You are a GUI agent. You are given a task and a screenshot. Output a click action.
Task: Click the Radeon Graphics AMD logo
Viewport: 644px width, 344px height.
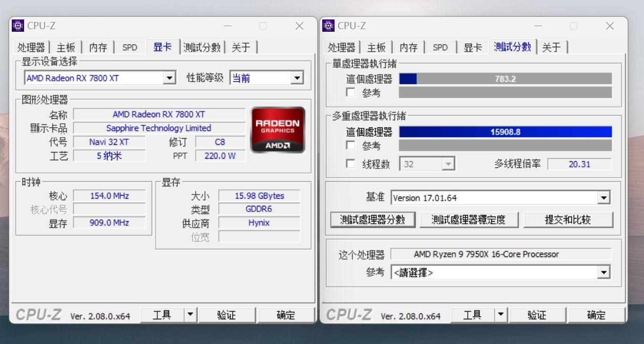[x=278, y=130]
